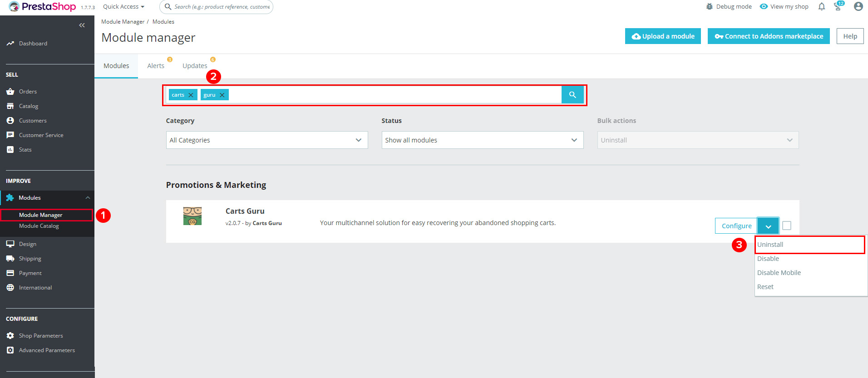Click the blue module search magnifier button
This screenshot has height=378, width=868.
point(572,95)
